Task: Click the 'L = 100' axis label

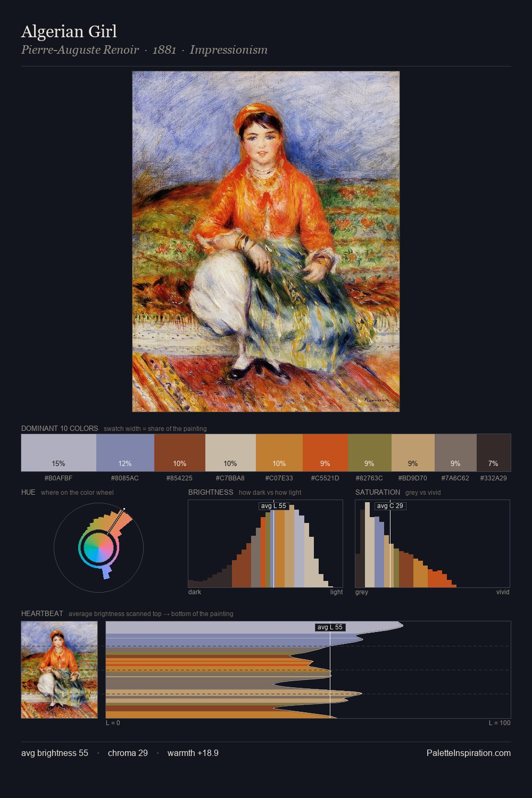Action: click(x=500, y=723)
